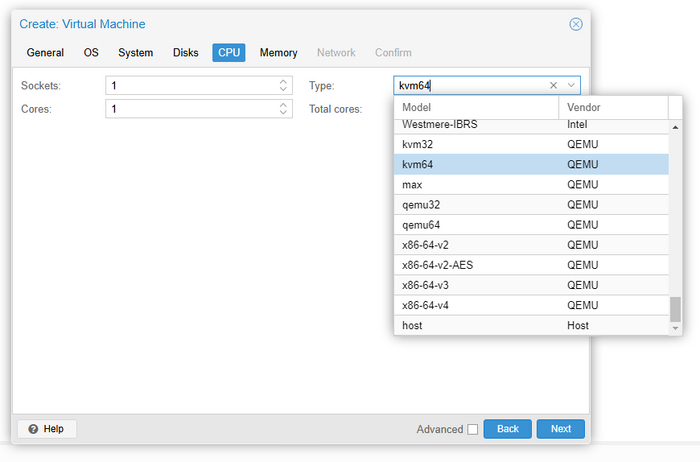Sort list by the Model column header

click(475, 107)
